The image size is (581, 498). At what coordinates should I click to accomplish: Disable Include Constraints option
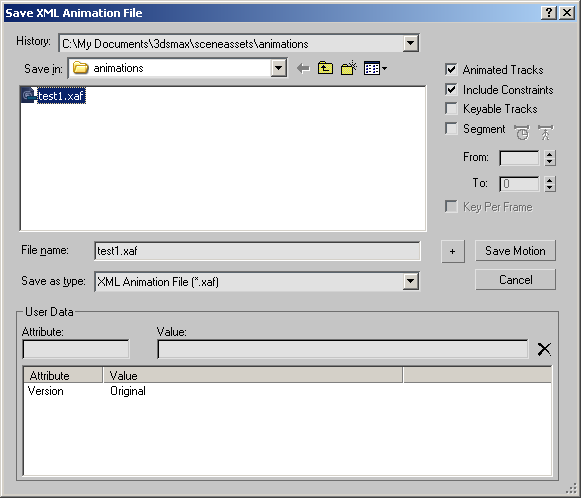click(x=451, y=90)
